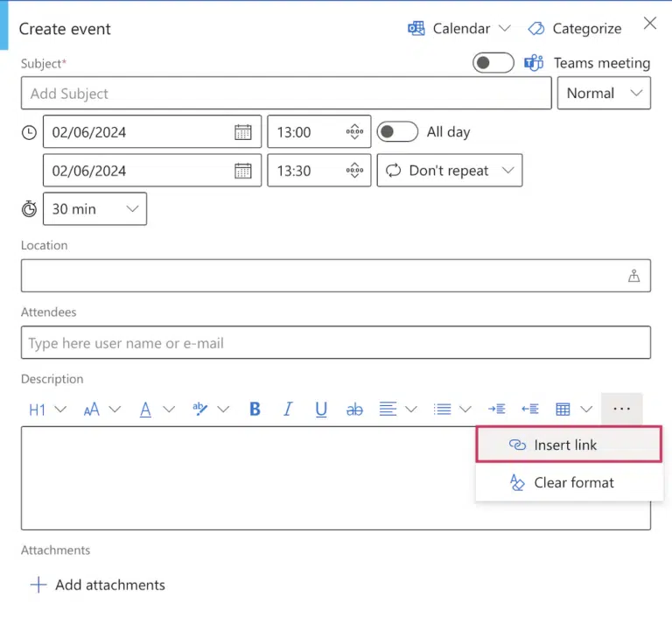This screenshot has height=617, width=672.
Task: Click the H1 heading icon
Action: coord(37,410)
